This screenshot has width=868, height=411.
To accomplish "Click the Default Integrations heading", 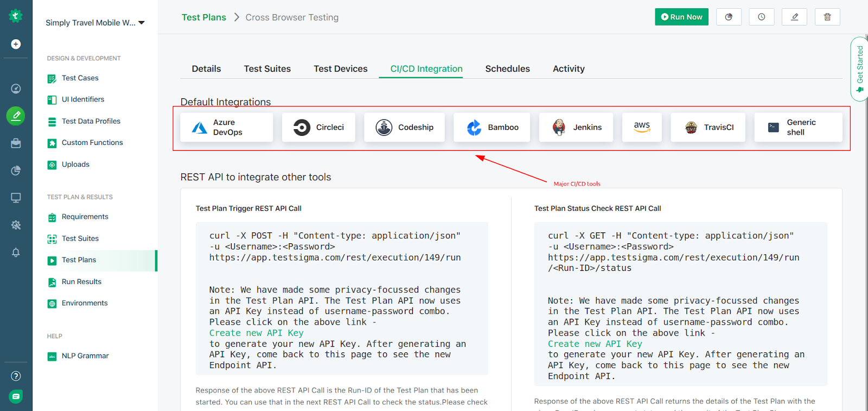I will 226,102.
